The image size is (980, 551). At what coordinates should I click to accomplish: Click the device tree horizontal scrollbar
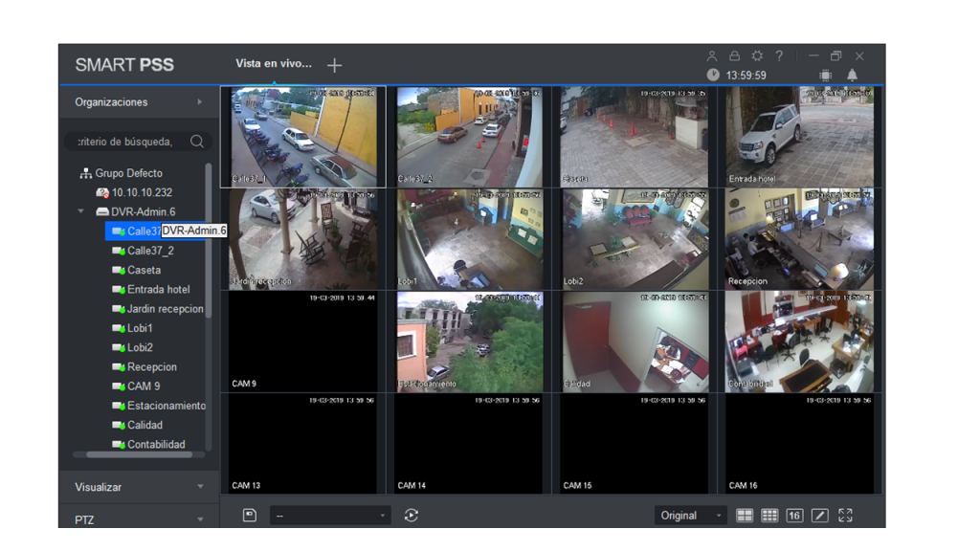click(x=140, y=454)
